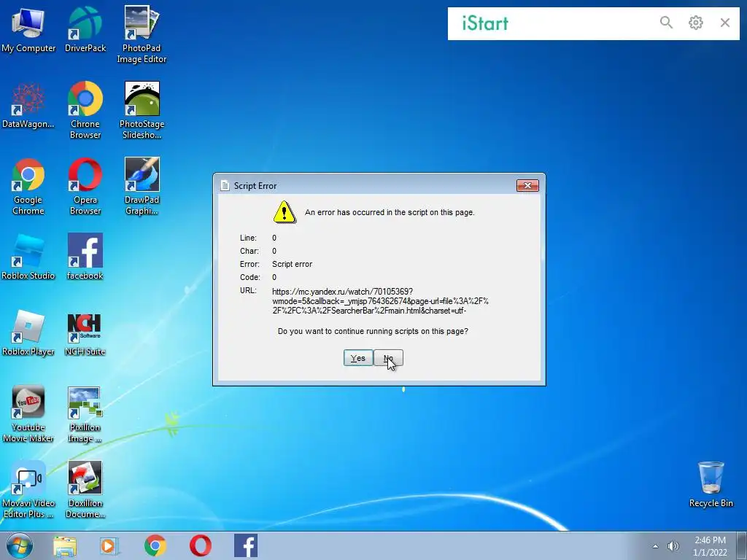Select Doxillion Document converter shortcut
This screenshot has width=747, height=560.
tap(85, 490)
